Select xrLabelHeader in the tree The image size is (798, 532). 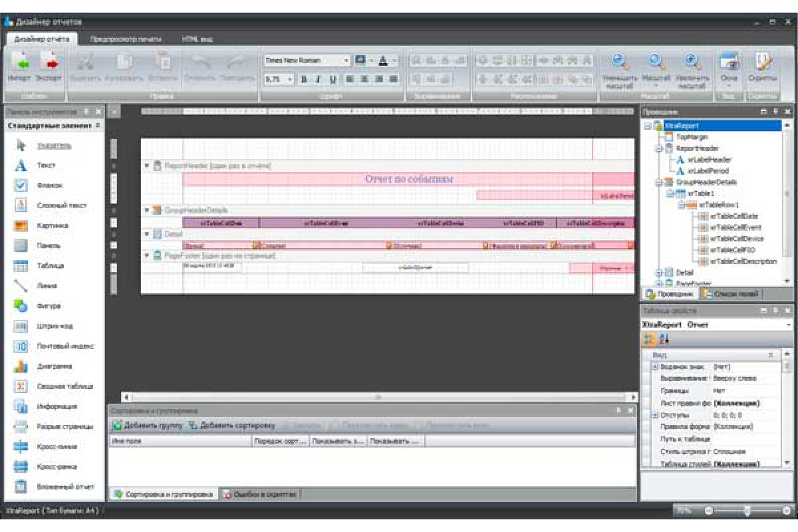710,160
